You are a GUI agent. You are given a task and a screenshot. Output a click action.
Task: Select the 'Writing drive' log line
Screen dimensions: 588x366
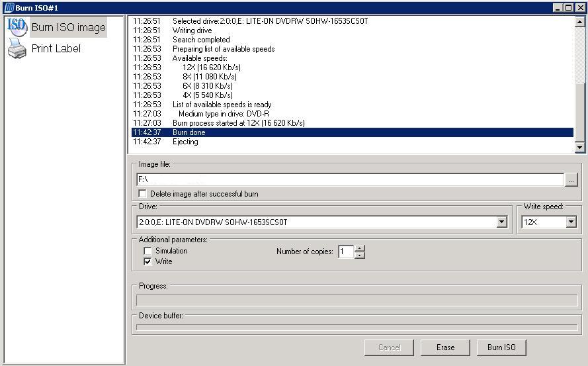pos(353,30)
